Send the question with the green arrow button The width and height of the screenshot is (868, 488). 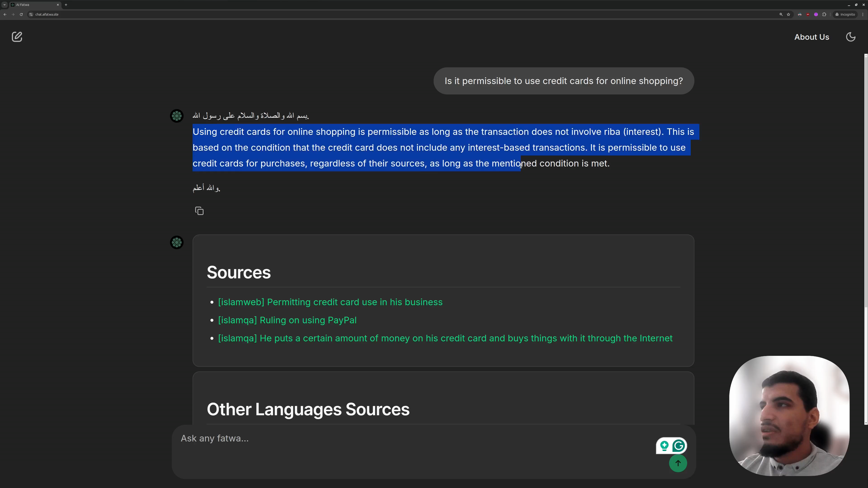pyautogui.click(x=678, y=463)
